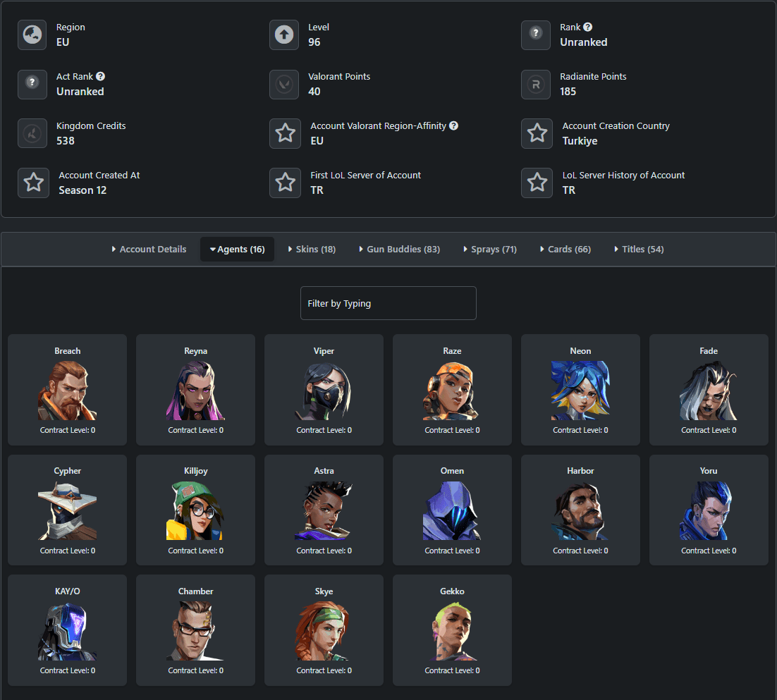
Task: Select the Chamber agent portrait
Action: pos(196,631)
